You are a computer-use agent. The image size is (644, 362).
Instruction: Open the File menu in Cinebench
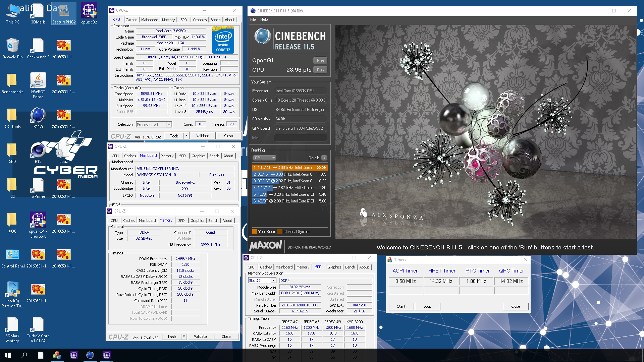point(253,19)
